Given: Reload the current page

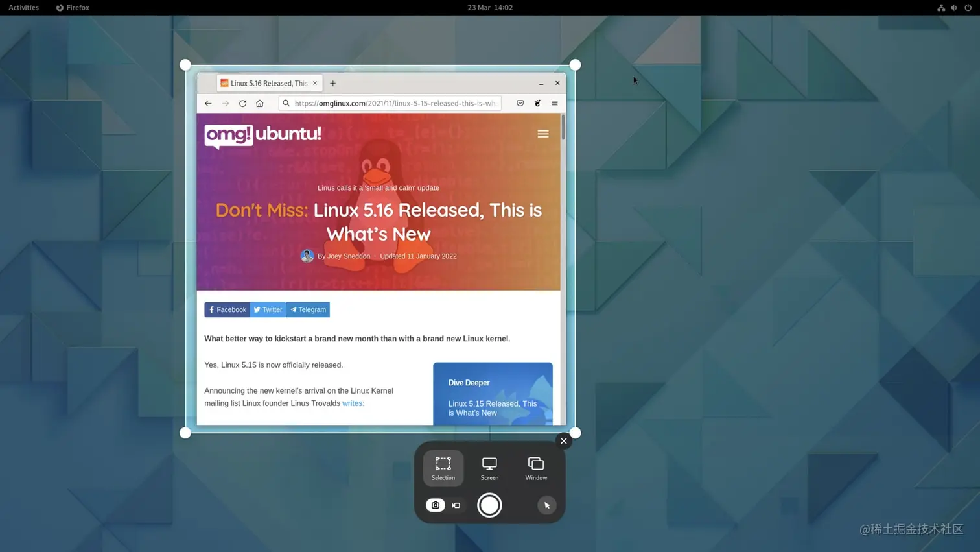Looking at the screenshot, I should pos(243,103).
